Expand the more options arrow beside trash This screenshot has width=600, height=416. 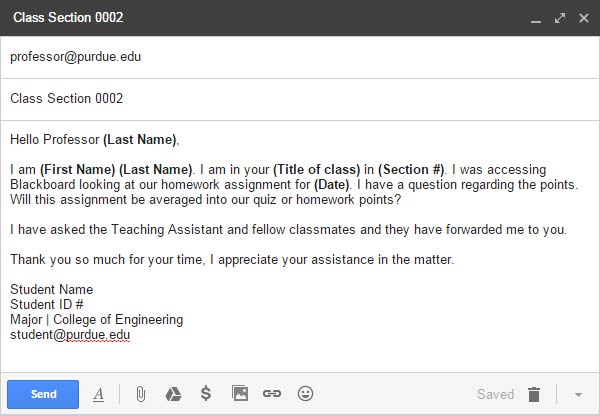(577, 394)
